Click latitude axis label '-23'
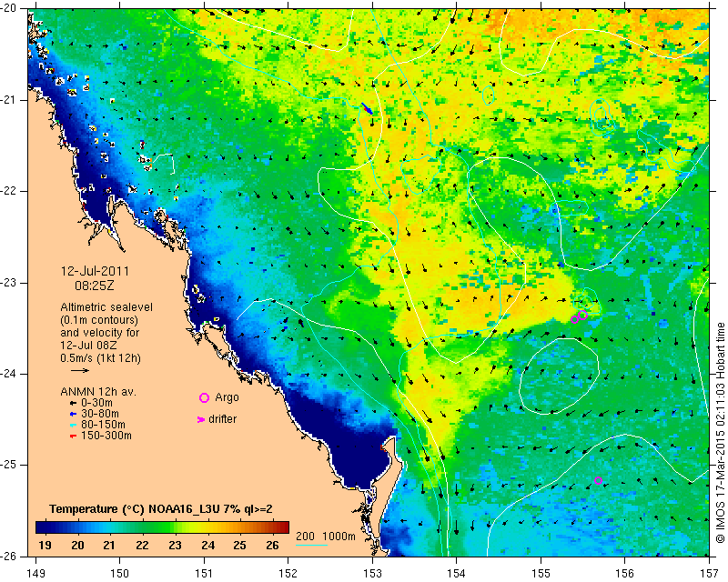Image resolution: width=728 pixels, height=582 pixels. [x=9, y=283]
